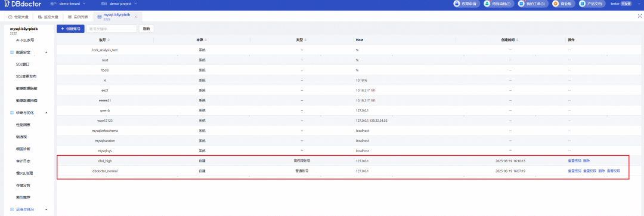Screen dimensions: 644x216
Task: Collapse the 数据安全 sidebar group
Action: point(46,53)
